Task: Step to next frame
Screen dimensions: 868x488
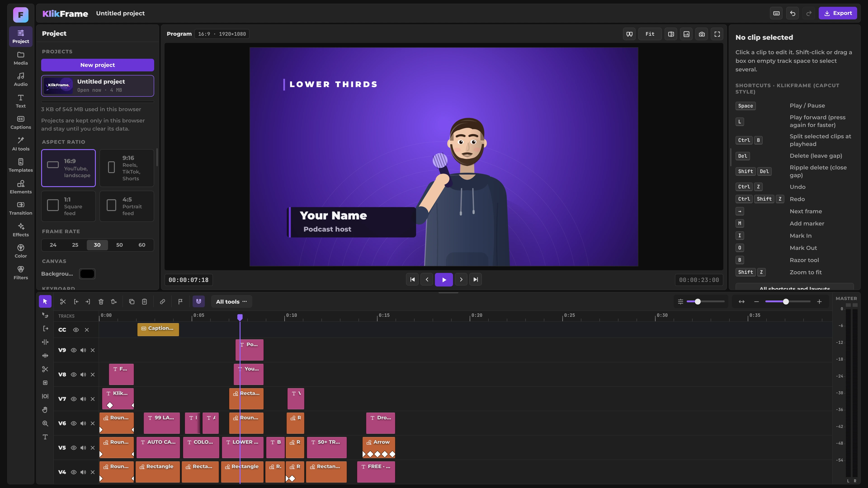Action: [x=461, y=280]
